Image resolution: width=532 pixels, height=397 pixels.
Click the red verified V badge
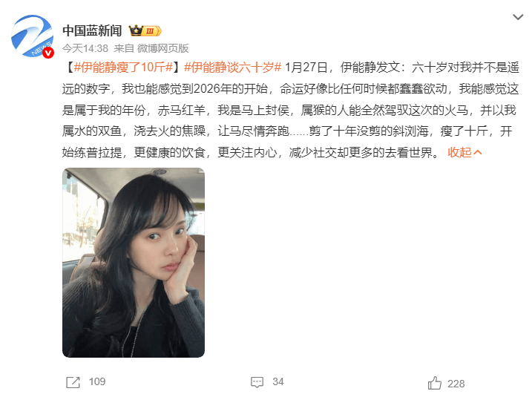48,53
